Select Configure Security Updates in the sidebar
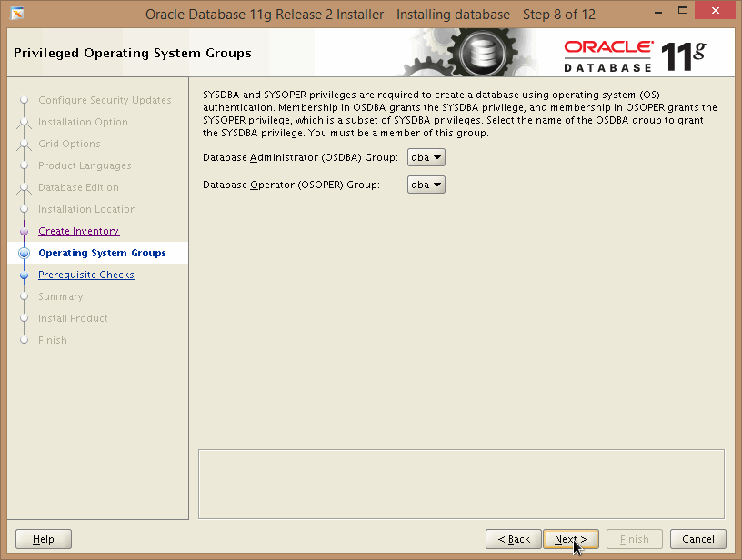This screenshot has height=560, width=742. pos(105,101)
